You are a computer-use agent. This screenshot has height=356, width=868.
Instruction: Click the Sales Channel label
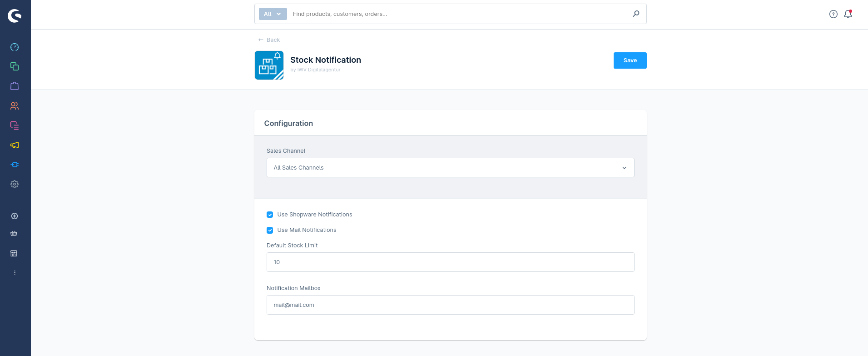click(286, 151)
